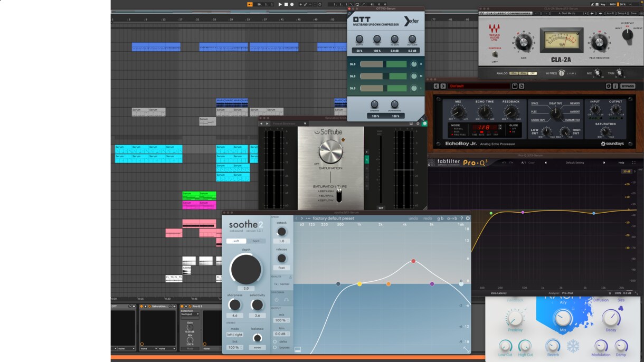The height and width of the screenshot is (362, 644).
Task: Open the Softube Preset Browser dropdown
Action: point(289,123)
